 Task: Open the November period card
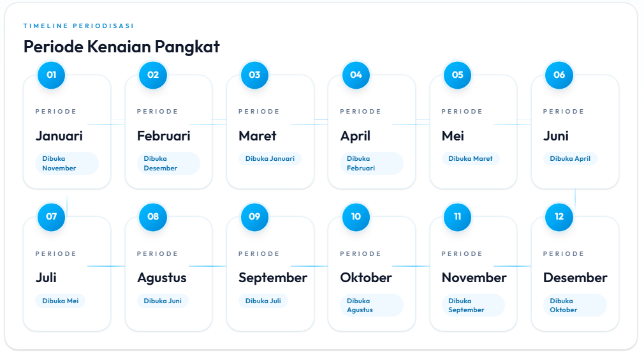tap(473, 274)
